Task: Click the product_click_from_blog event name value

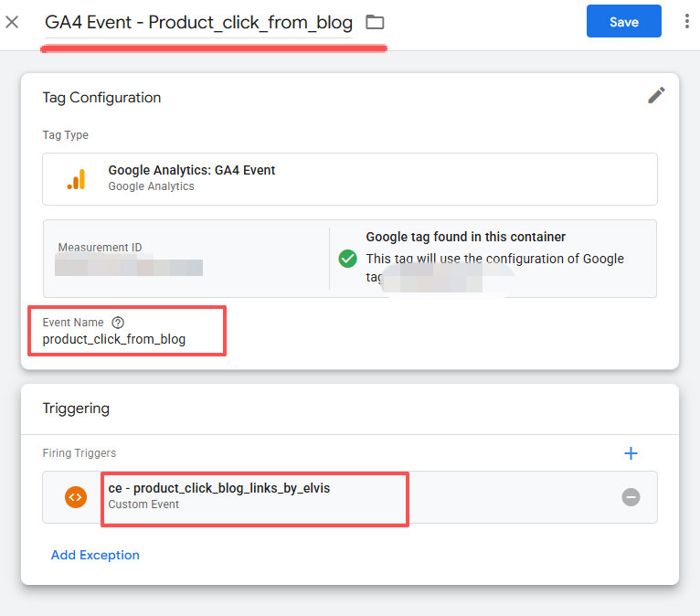Action: pyautogui.click(x=114, y=340)
